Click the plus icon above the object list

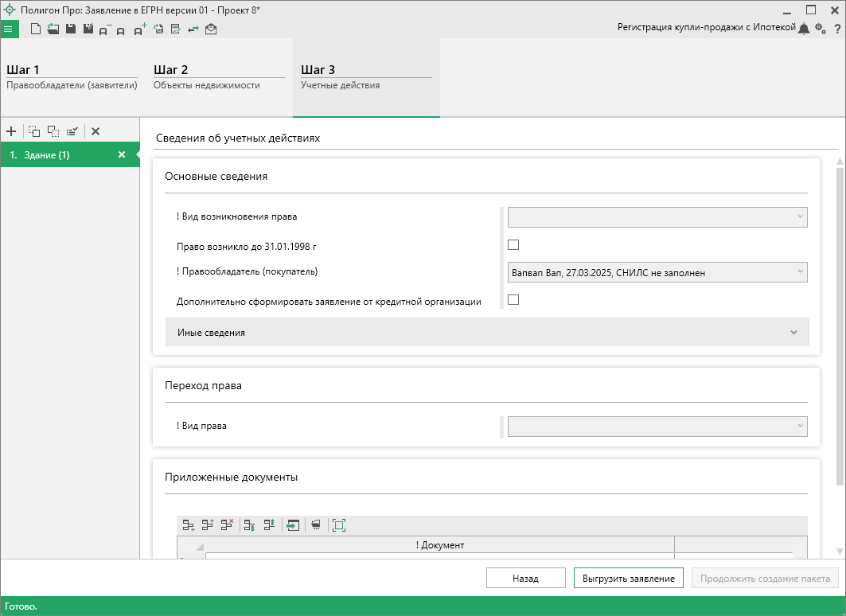[x=11, y=131]
